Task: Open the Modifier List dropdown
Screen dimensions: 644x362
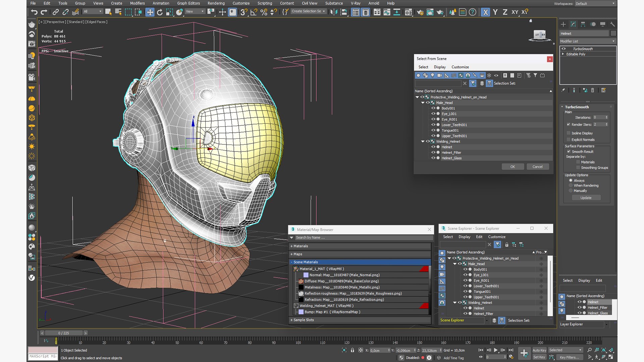Action: [588, 41]
